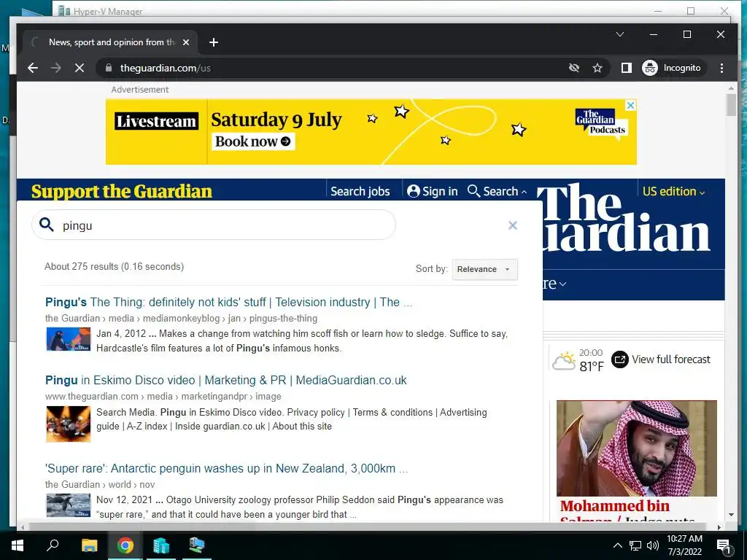This screenshot has height=560, width=747.
Task: Click the 'About 275 results' text
Action: coord(114,267)
